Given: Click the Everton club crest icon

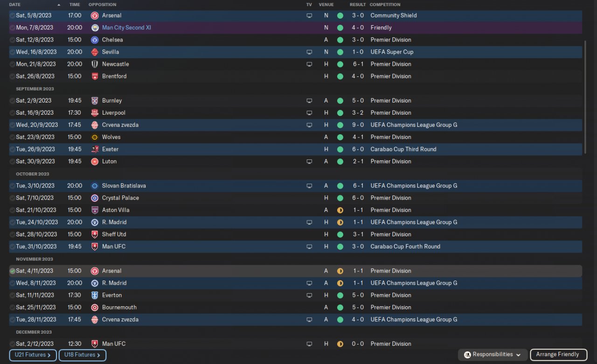Looking at the screenshot, I should pyautogui.click(x=95, y=295).
